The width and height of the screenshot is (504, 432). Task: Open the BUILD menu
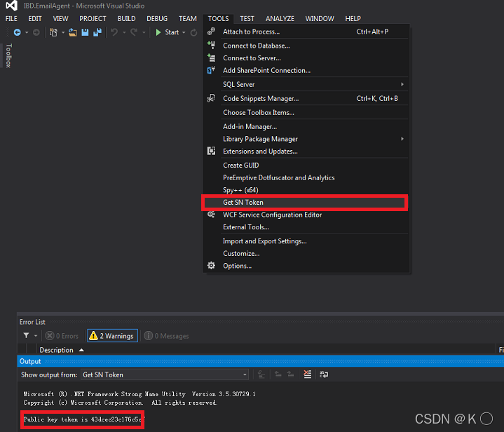[x=126, y=19]
